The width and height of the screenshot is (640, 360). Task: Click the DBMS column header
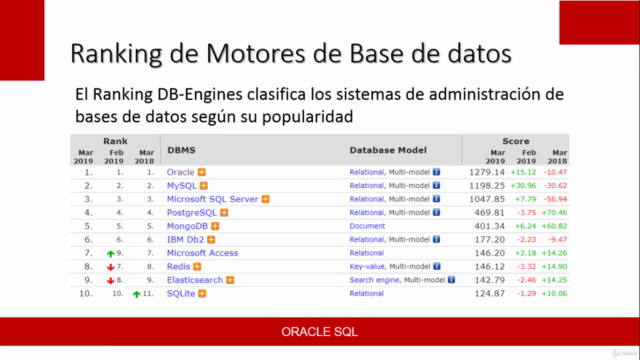tap(181, 150)
